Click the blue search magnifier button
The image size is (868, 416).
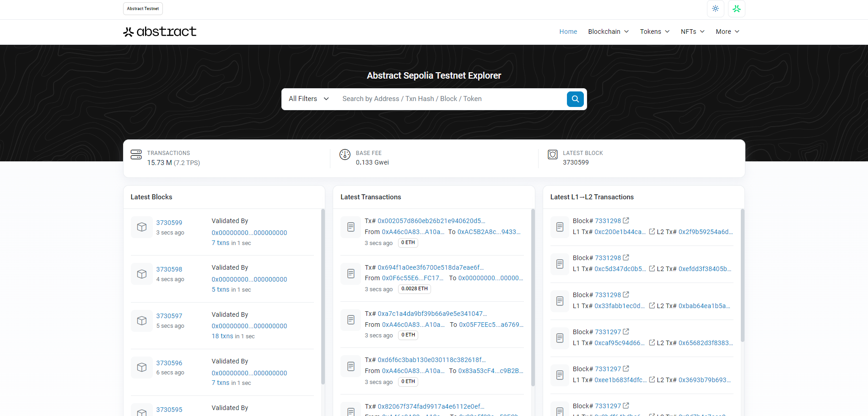pyautogui.click(x=575, y=99)
